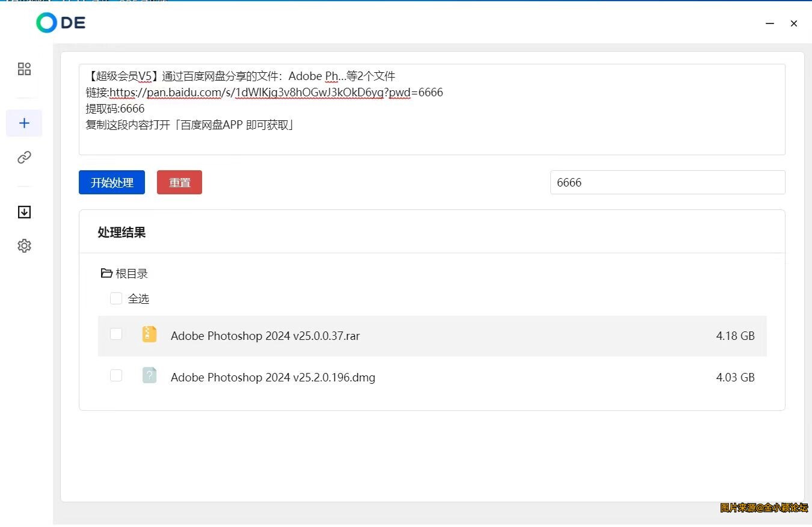Click file name Adobe Photoshop 2024 v25.0.0.37.rar
Image resolution: width=812 pixels, height=527 pixels.
265,336
